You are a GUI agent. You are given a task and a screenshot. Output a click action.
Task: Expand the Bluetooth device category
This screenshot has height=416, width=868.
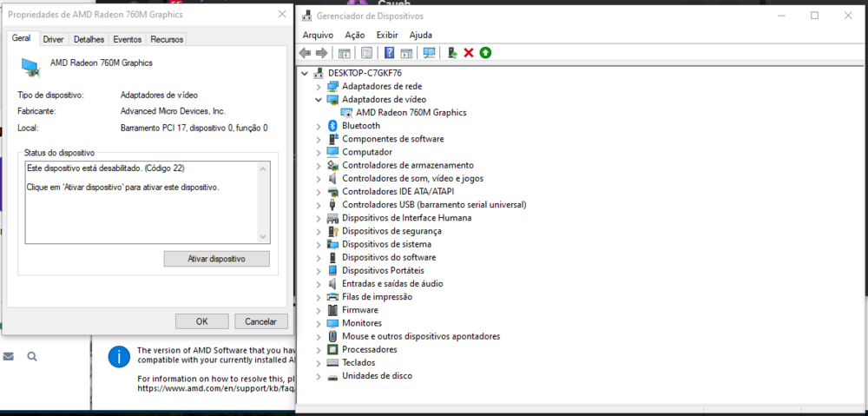319,126
